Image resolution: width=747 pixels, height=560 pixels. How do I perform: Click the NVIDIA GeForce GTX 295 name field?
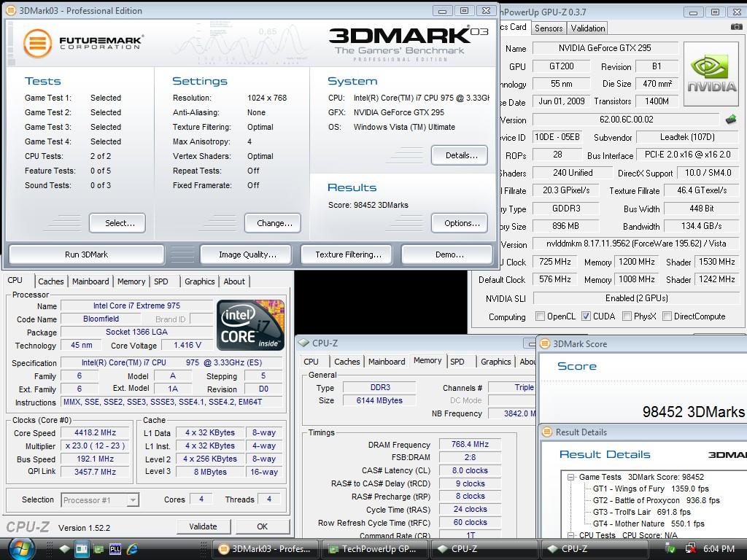tap(605, 48)
